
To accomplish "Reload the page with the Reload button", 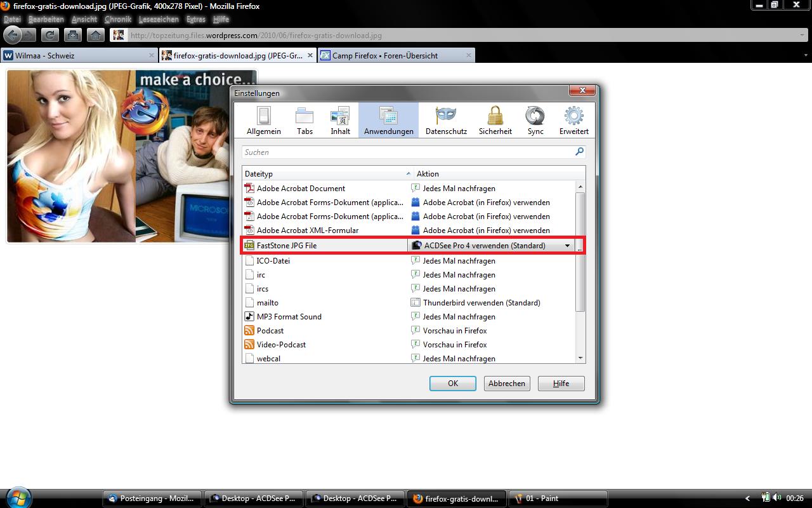I will [50, 36].
